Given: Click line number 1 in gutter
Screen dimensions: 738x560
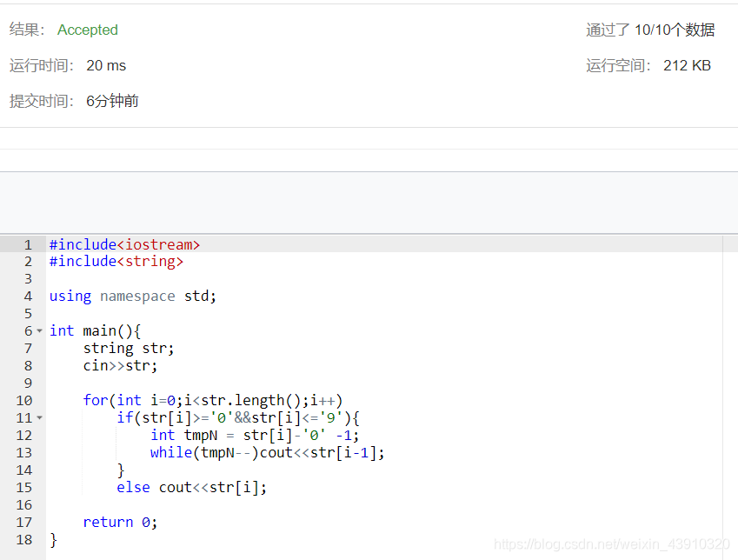Looking at the screenshot, I should [28, 245].
